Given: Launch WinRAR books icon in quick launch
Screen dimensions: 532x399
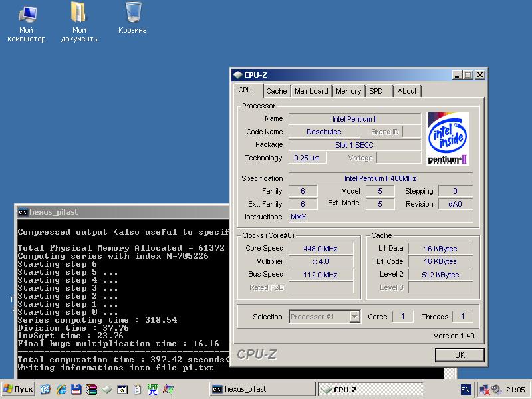Looking at the screenshot, I should pyautogui.click(x=92, y=389).
